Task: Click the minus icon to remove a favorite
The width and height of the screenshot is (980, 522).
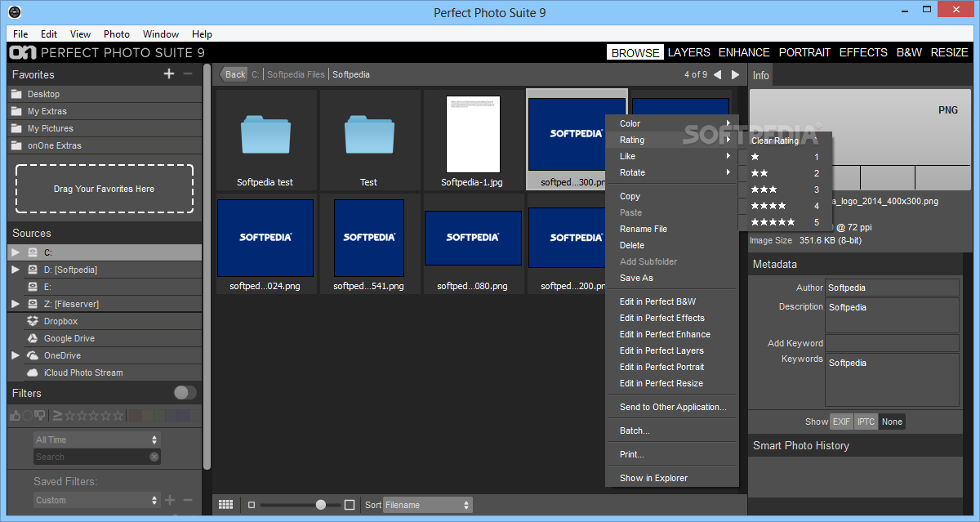Action: click(x=188, y=74)
